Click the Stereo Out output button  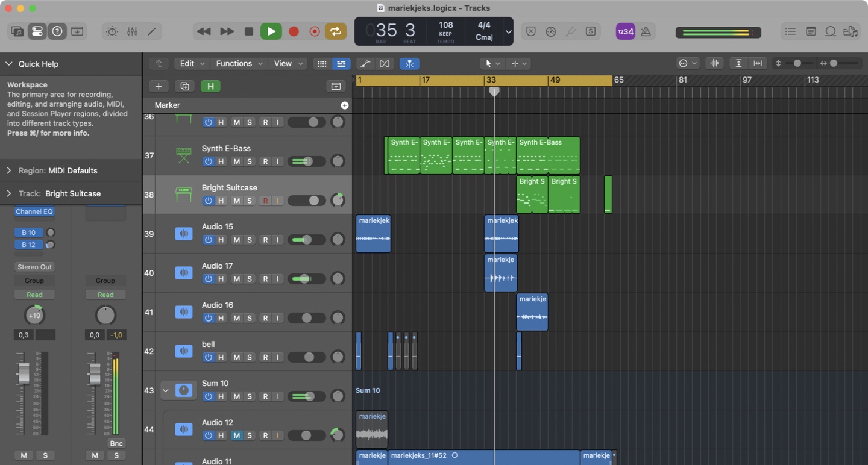pos(34,267)
